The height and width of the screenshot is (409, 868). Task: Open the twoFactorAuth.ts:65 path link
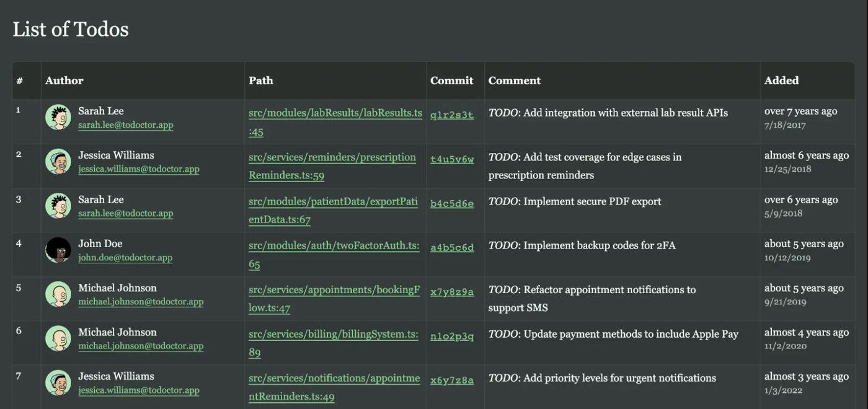point(334,246)
